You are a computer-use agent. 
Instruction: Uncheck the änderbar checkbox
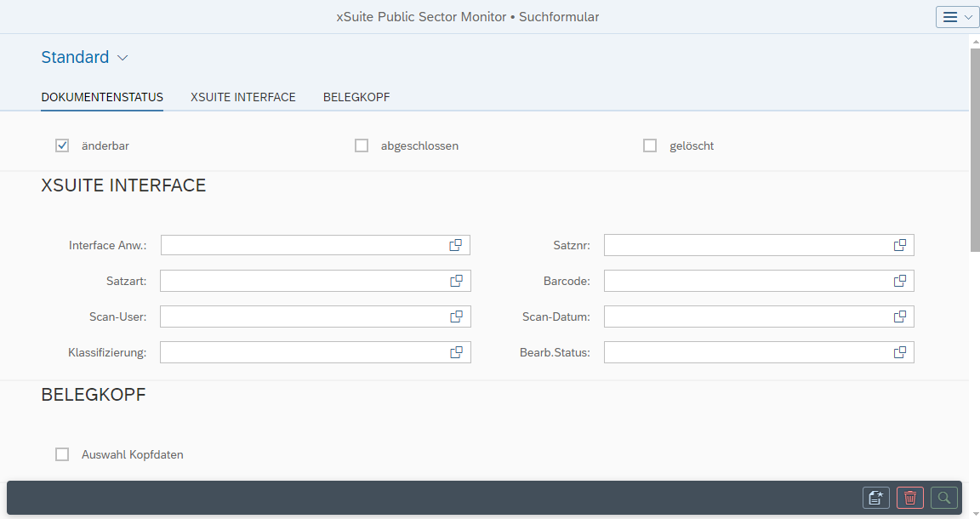click(61, 145)
